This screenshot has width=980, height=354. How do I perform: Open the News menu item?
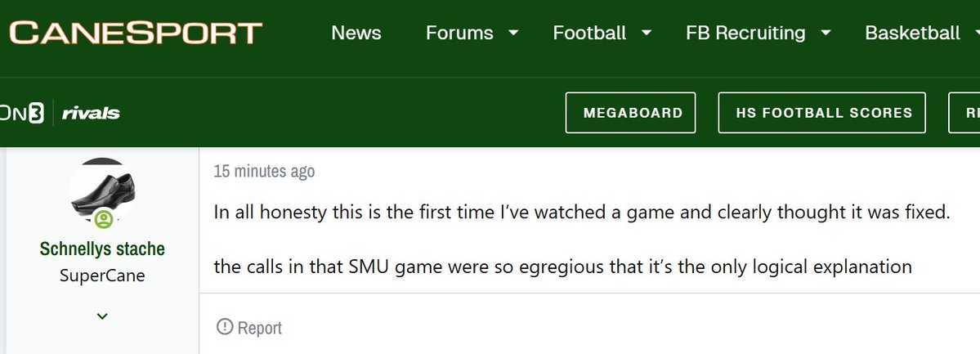pos(356,34)
